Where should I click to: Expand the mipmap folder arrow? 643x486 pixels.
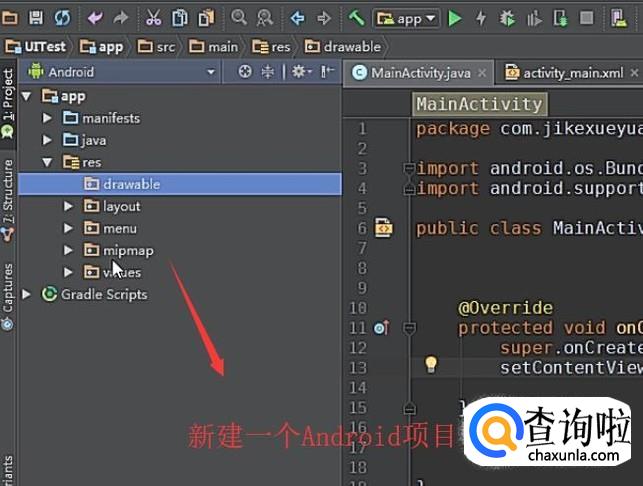tap(68, 250)
